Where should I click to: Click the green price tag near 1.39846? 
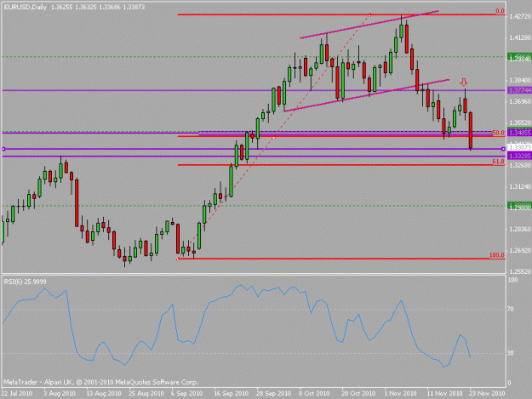coord(519,57)
